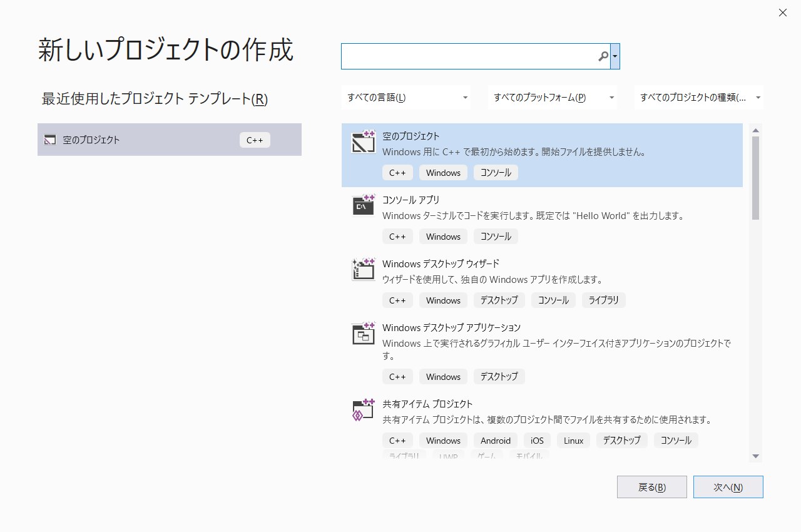Click the 最近使用したプロジェクト テンプレート heading
Image resolution: width=801 pixels, height=532 pixels.
[155, 99]
